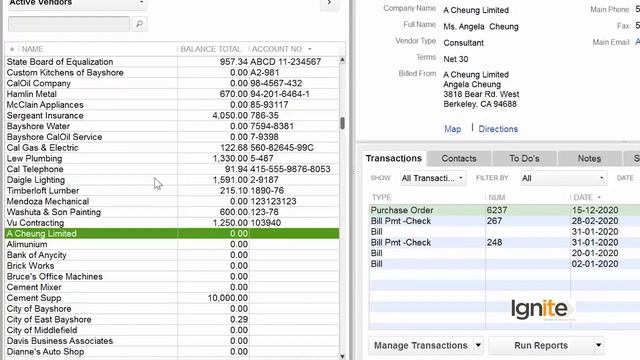Screen dimensions: 640x360
Task: Switch to the Contacts tab
Action: 459,159
